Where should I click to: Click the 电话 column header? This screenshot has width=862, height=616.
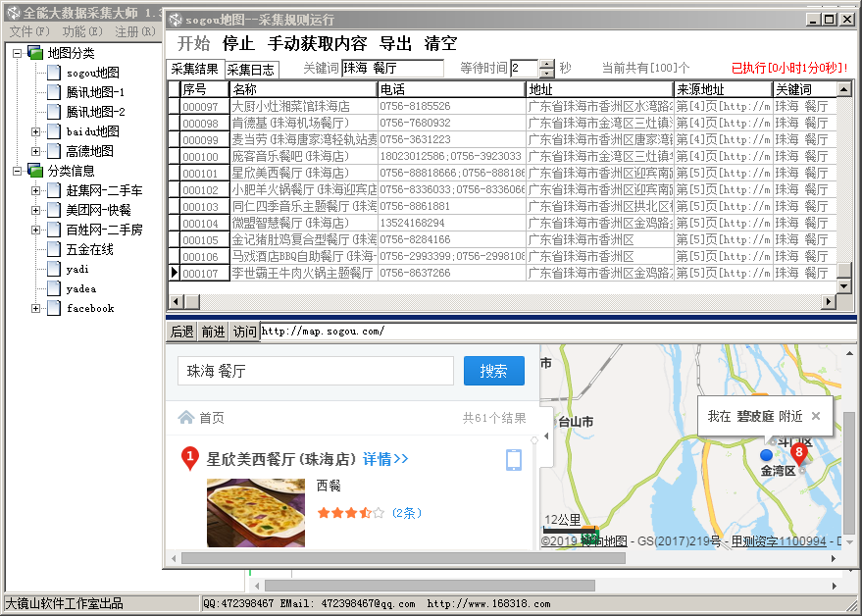(x=451, y=89)
